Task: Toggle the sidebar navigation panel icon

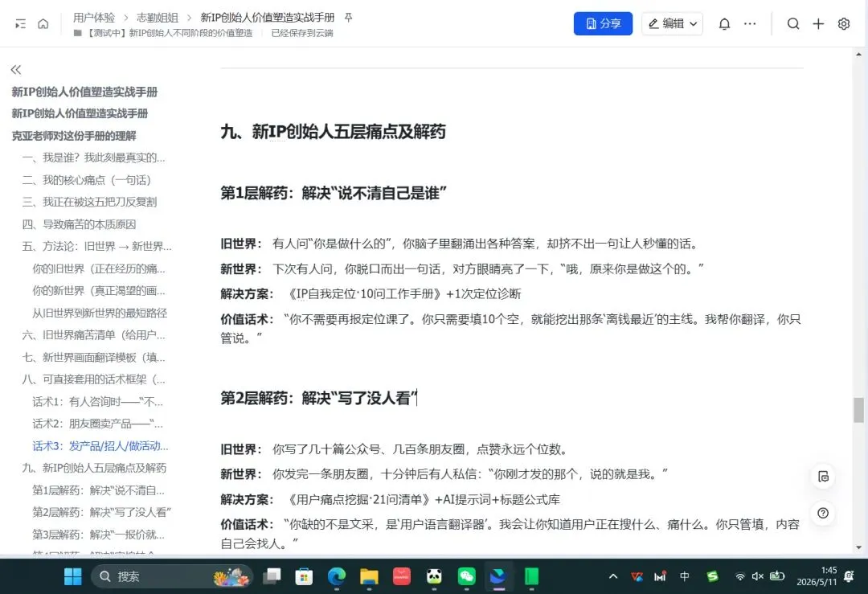Action: pyautogui.click(x=20, y=24)
